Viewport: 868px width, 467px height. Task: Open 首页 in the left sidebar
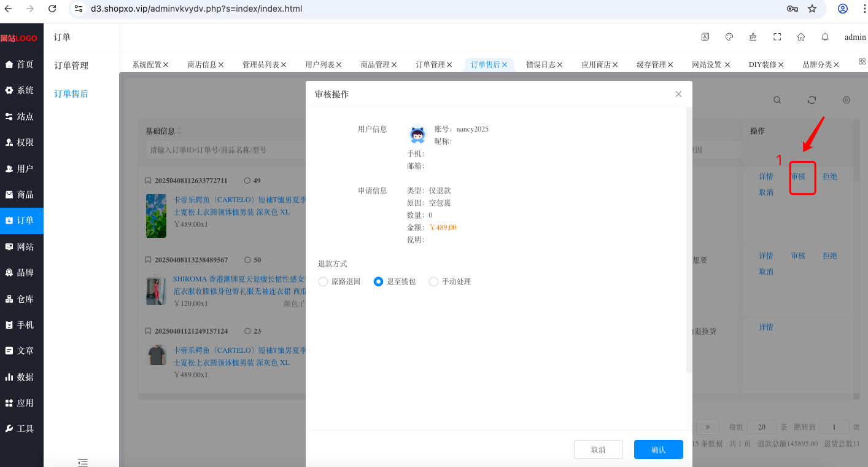[x=21, y=65]
